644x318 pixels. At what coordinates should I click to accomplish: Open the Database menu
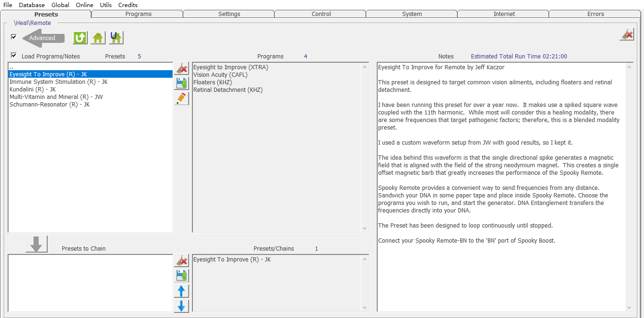coord(32,5)
